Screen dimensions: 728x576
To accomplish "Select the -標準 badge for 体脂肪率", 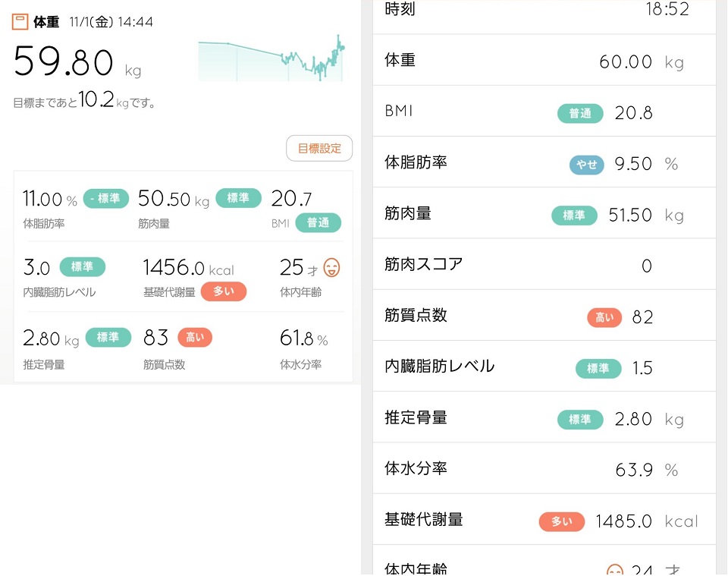I will point(106,199).
